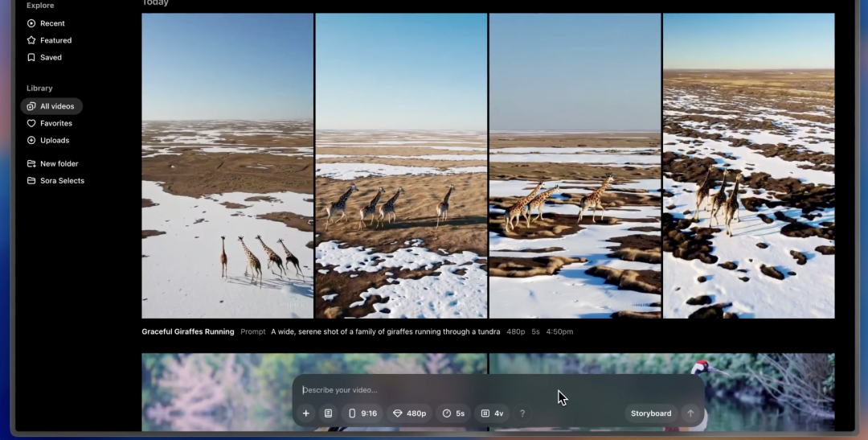Click the 480p label under giraffe videos
Image resolution: width=868 pixels, height=440 pixels.
pos(516,332)
